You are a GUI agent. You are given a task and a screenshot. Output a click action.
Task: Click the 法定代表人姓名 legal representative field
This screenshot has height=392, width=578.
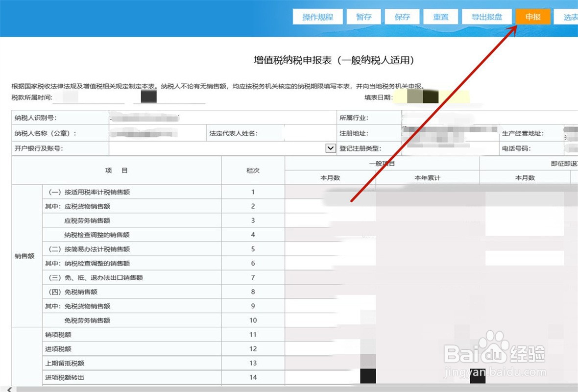(309, 133)
